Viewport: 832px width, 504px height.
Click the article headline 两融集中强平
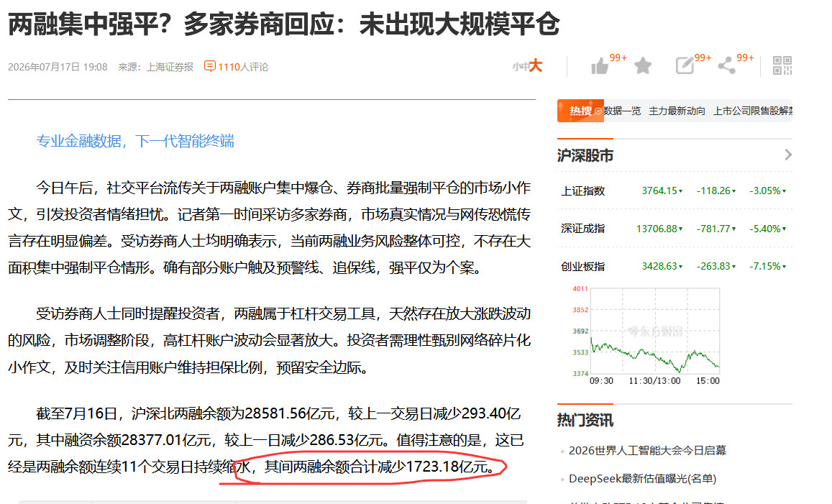click(284, 24)
